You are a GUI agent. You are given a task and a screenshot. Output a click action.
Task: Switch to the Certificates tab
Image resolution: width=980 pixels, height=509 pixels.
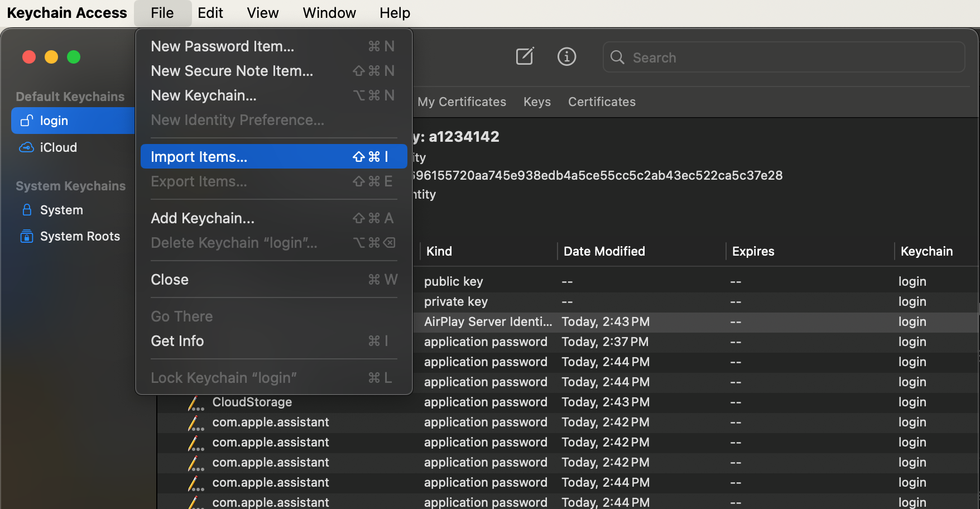pyautogui.click(x=602, y=102)
